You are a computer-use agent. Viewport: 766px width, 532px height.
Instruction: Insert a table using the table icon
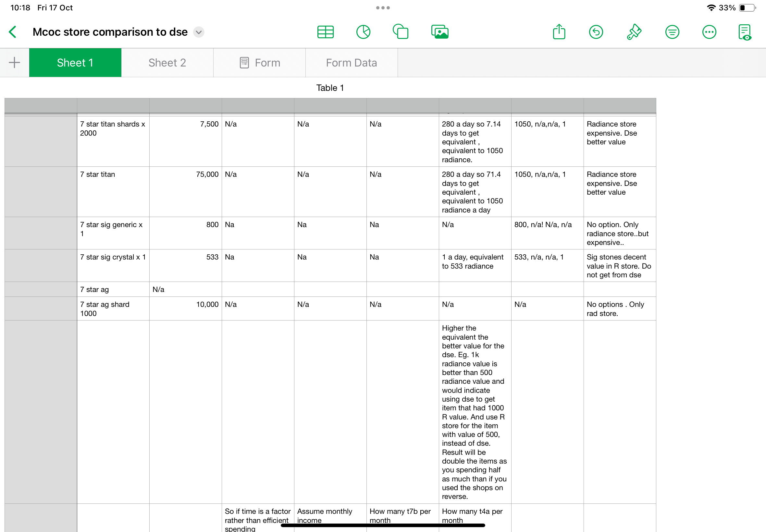coord(325,32)
